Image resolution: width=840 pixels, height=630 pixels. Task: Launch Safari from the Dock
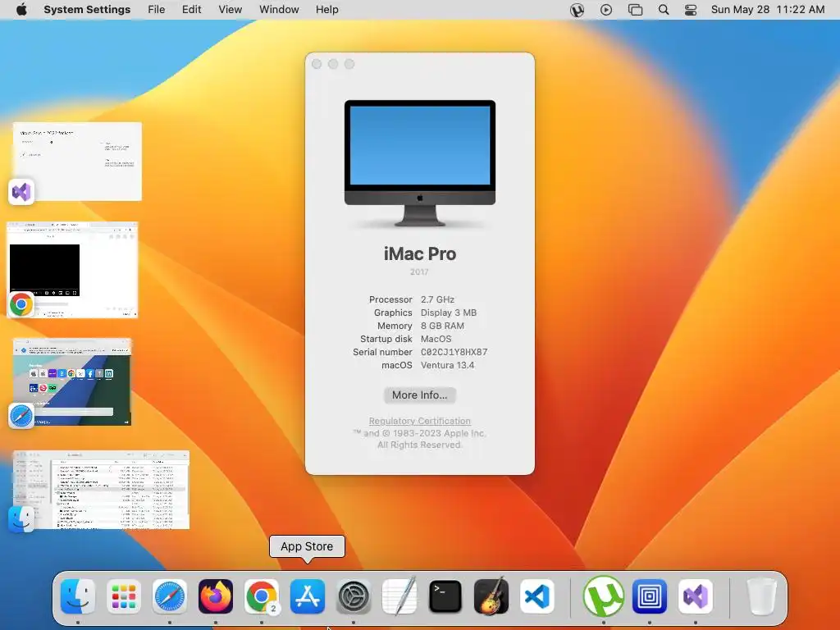pos(170,596)
